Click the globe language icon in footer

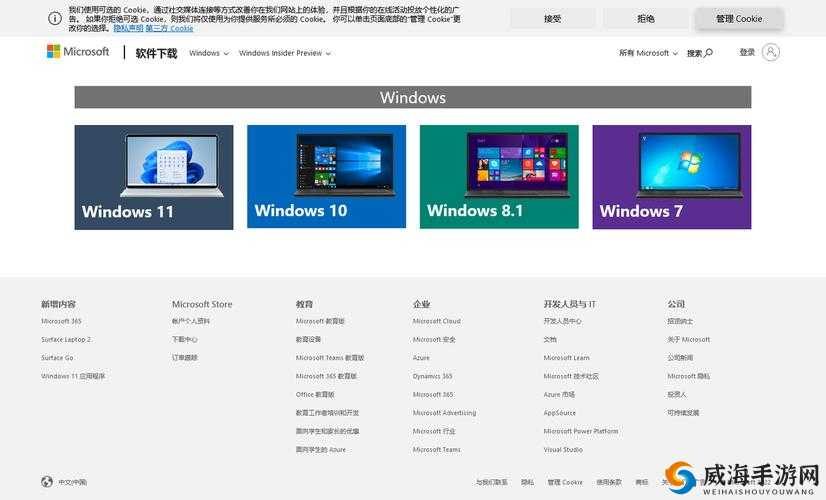(47, 482)
